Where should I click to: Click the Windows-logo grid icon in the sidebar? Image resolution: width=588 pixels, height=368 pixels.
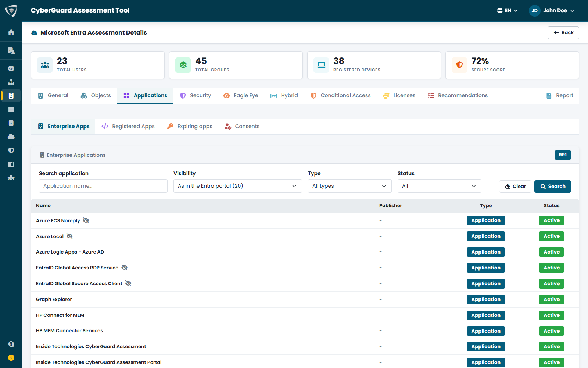pos(11,109)
